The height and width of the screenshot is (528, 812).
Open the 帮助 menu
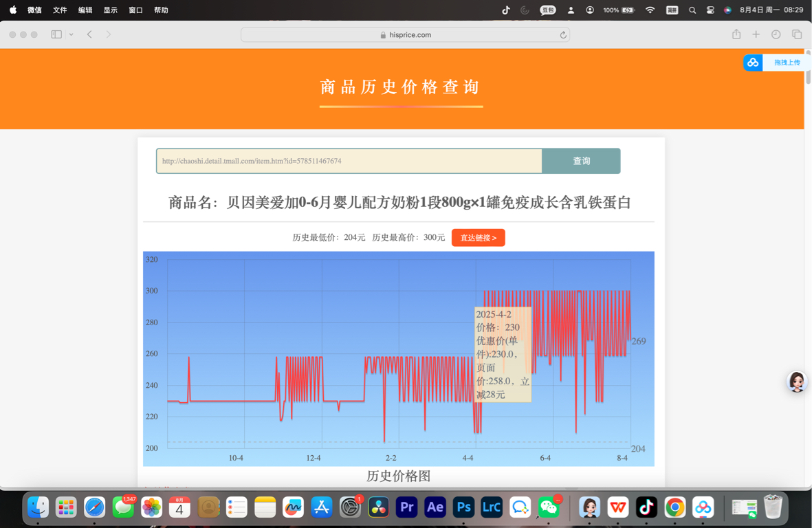tap(161, 10)
